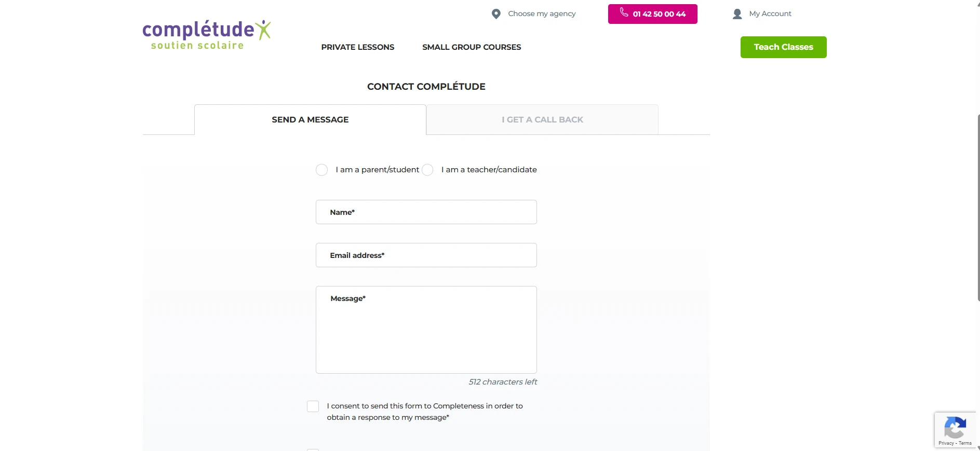Image resolution: width=980 pixels, height=451 pixels.
Task: Focus the Email address field
Action: [426, 255]
